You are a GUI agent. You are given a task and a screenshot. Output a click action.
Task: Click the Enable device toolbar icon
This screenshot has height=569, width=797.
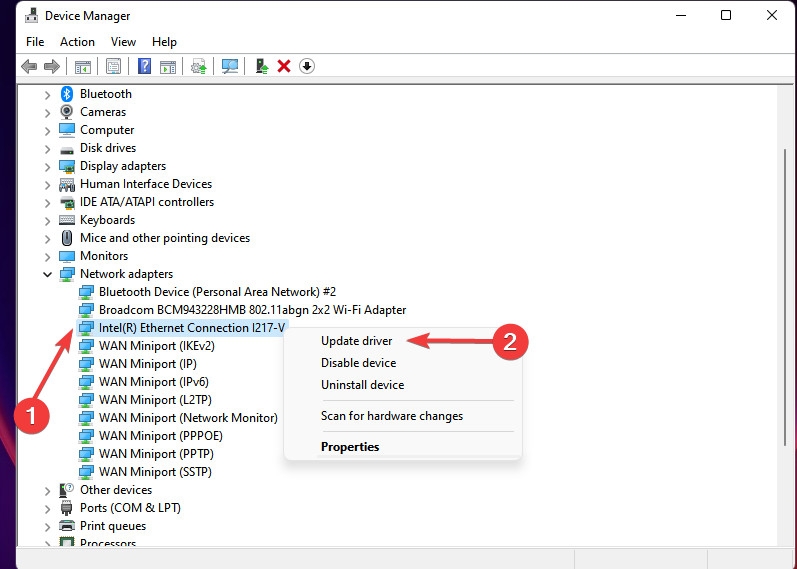click(x=262, y=66)
